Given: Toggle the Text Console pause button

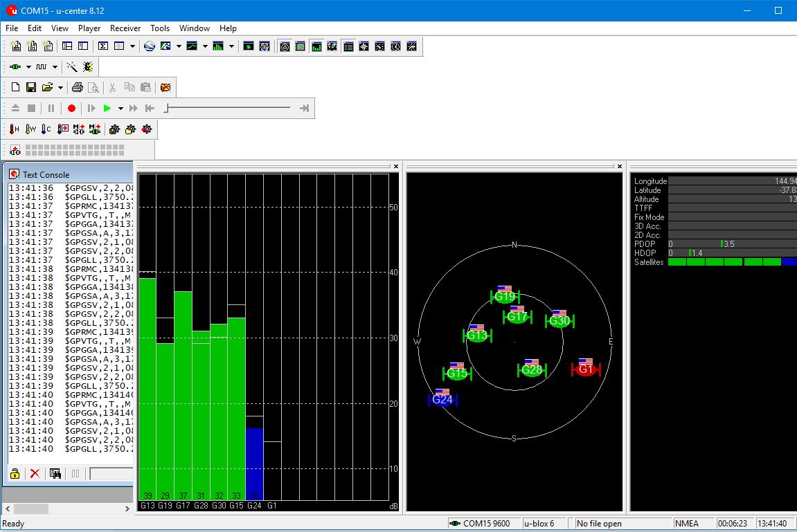Looking at the screenshot, I should coord(75,474).
